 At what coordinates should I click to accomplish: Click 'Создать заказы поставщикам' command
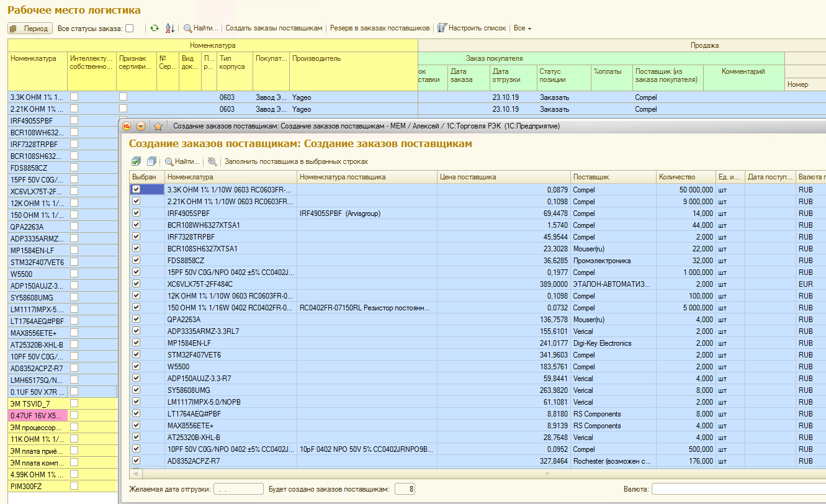pyautogui.click(x=274, y=28)
